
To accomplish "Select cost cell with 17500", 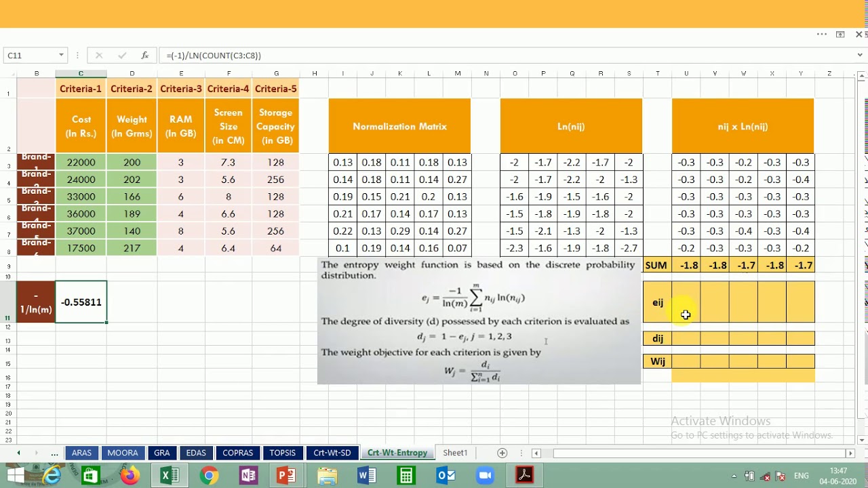I will point(81,248).
